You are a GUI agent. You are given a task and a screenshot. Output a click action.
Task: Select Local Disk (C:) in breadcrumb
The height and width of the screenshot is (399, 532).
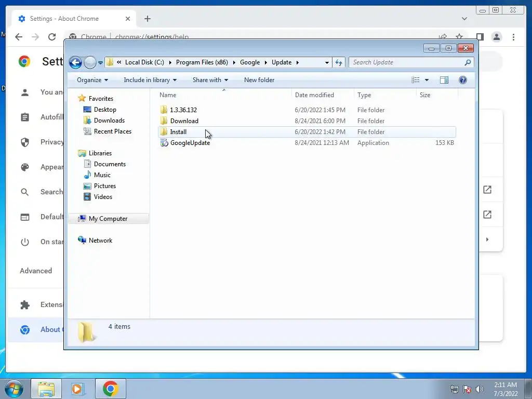point(144,62)
